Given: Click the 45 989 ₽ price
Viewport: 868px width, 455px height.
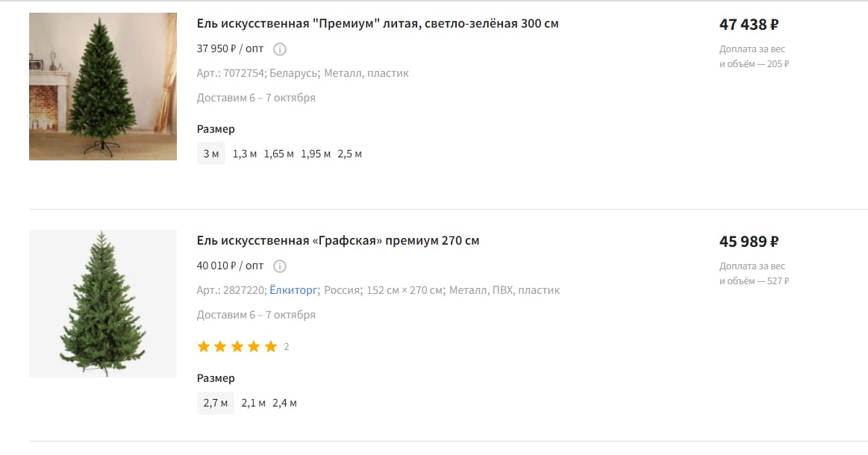Looking at the screenshot, I should point(749,242).
